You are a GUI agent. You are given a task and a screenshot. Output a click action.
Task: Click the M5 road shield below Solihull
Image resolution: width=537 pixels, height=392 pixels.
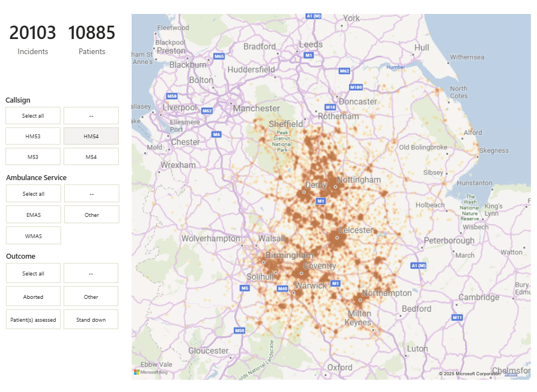[x=245, y=288]
